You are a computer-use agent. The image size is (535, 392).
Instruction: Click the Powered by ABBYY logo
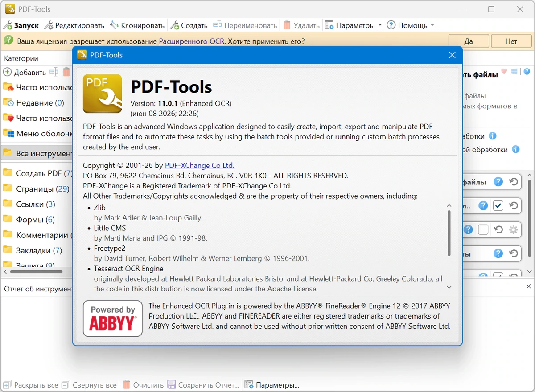click(x=113, y=318)
